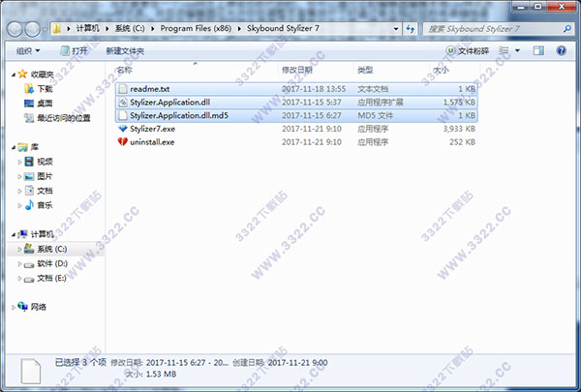Click the Stylizer.Application.dll gear icon

[123, 103]
